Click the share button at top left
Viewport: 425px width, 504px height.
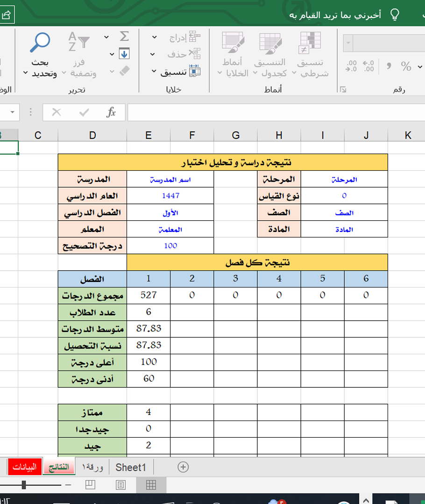7,15
